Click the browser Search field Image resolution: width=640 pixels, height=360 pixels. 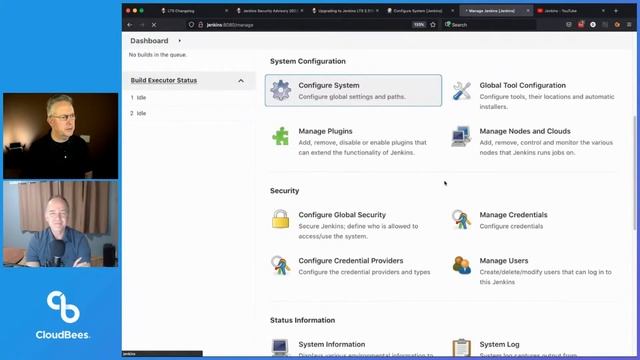490,25
